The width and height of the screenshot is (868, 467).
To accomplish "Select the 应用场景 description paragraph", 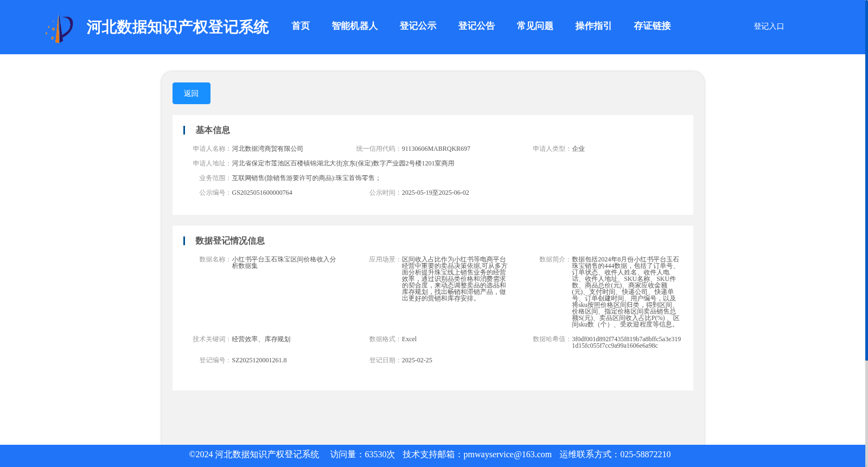I will coord(455,279).
